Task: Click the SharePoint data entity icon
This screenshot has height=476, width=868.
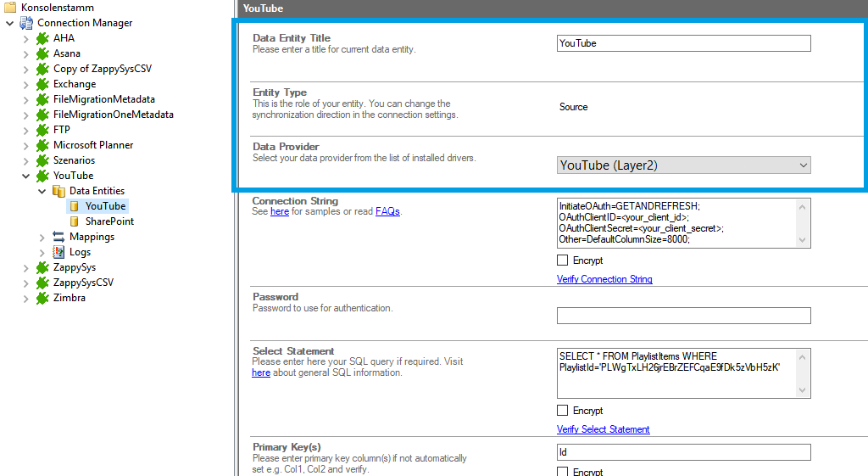Action: coord(75,221)
